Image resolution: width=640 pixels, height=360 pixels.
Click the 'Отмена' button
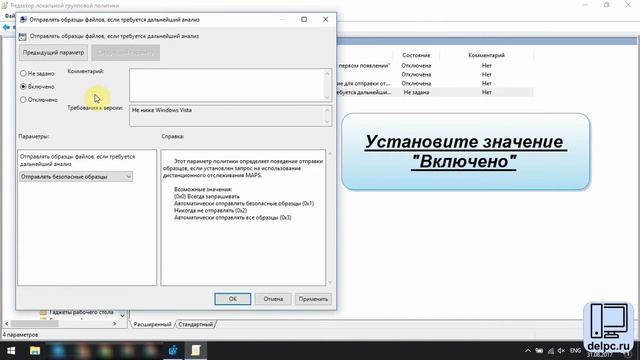click(x=273, y=299)
